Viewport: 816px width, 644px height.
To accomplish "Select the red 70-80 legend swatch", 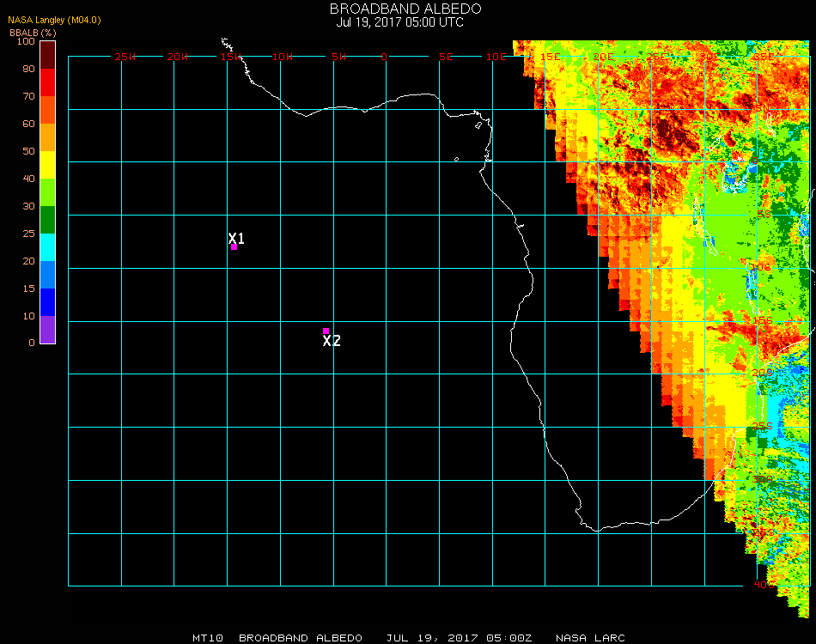I will tap(47, 82).
